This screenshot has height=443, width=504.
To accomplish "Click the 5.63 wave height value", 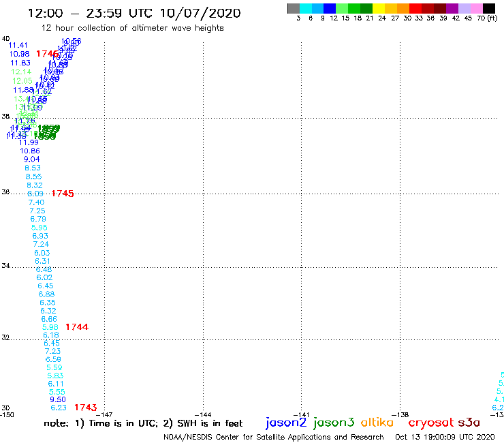I will pyautogui.click(x=55, y=376).
